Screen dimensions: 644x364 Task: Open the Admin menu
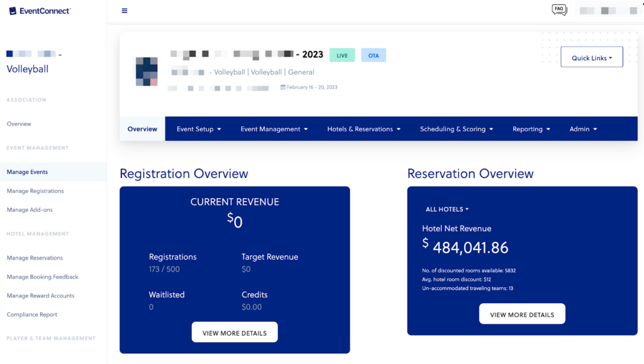[582, 128]
